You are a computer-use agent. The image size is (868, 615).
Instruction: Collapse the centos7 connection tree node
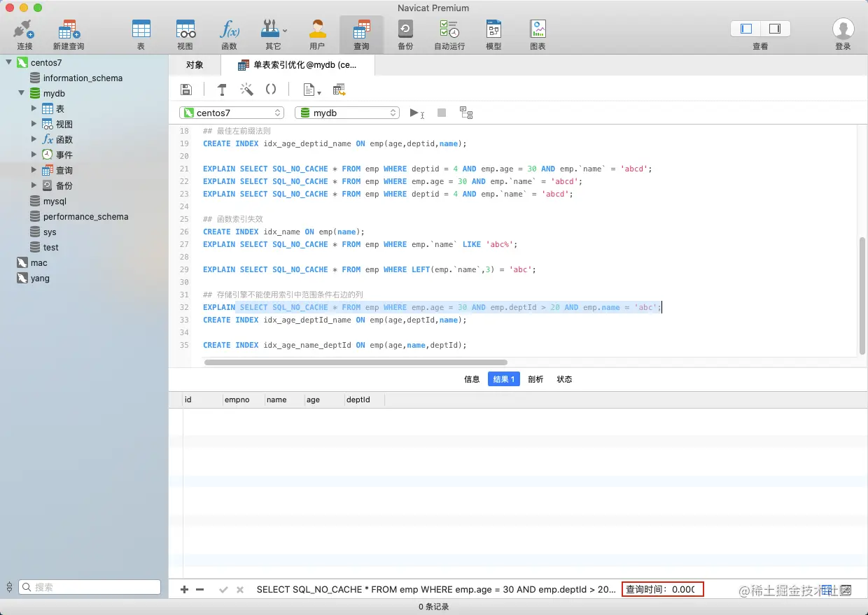[9, 62]
